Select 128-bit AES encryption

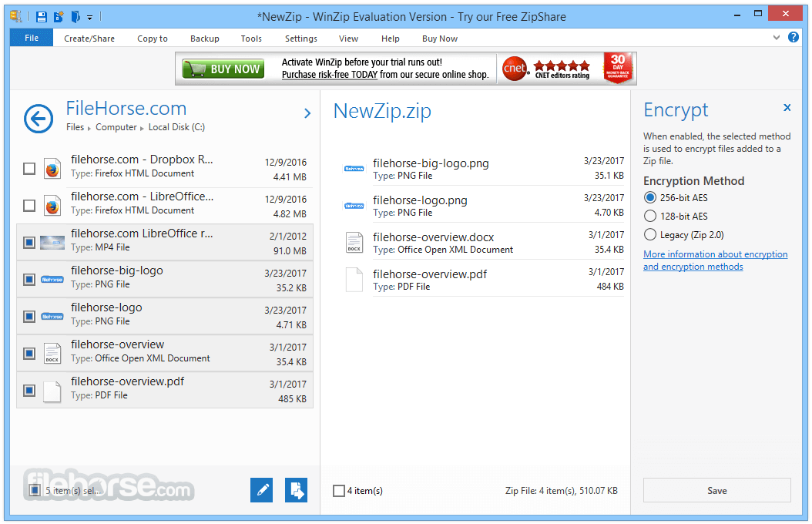pyautogui.click(x=650, y=216)
